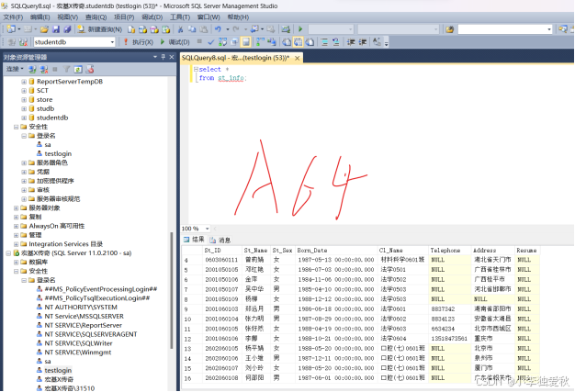575x392 pixels.
Task: Click the Parse checkmark icon
Action: click(x=211, y=42)
